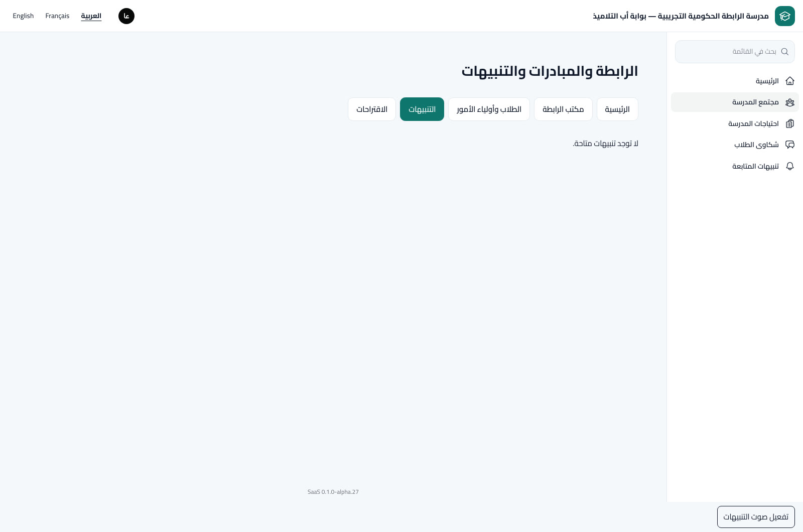Screen dimensions: 803x532
Task: Open شكاوى الطلاب sidebar item
Action: click(735, 145)
